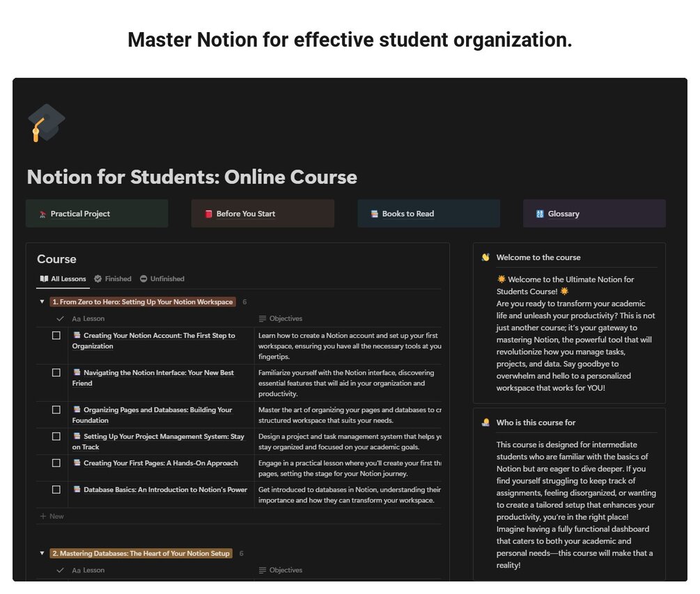Click the checkmark column header in section 1
Screen dimensions: 700x594
coord(60,319)
